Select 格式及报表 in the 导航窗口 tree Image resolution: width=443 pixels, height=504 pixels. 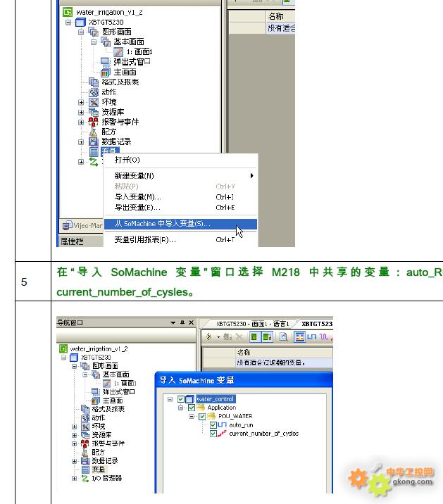(x=108, y=409)
